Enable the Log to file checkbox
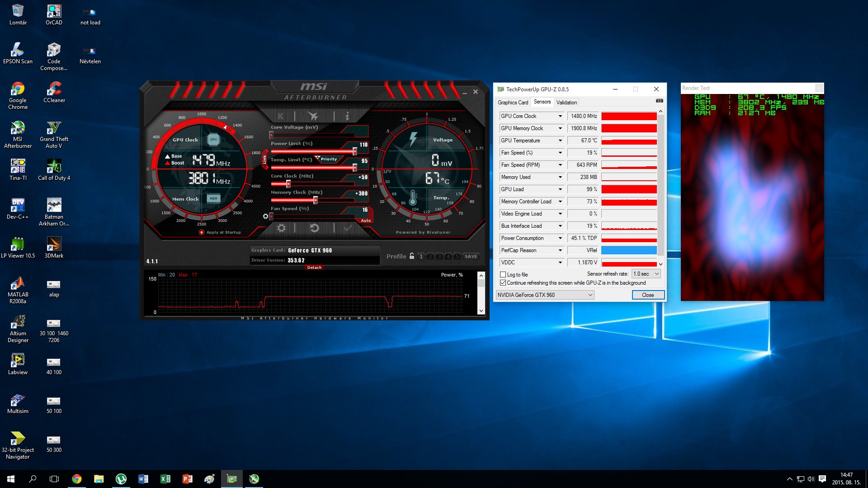The image size is (868, 488). [x=503, y=274]
